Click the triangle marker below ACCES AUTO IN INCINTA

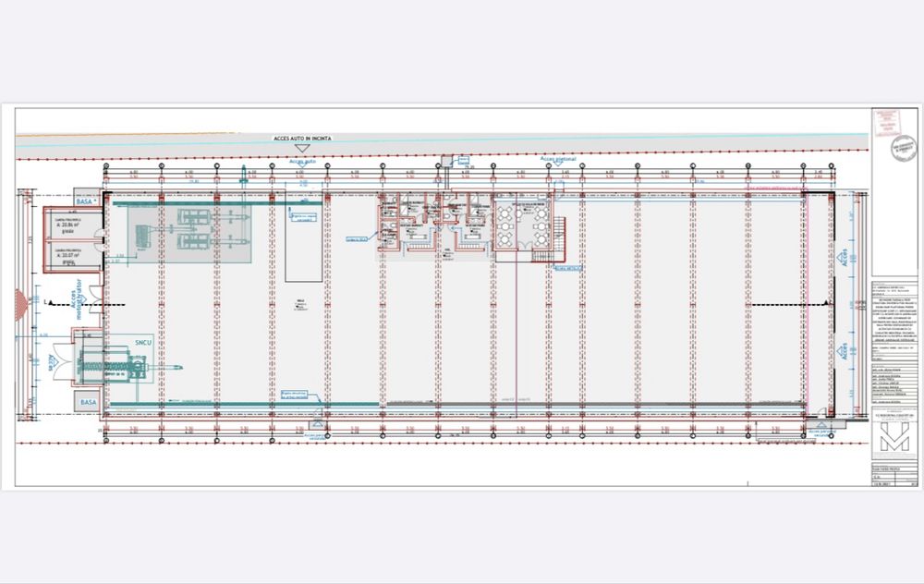302,148
